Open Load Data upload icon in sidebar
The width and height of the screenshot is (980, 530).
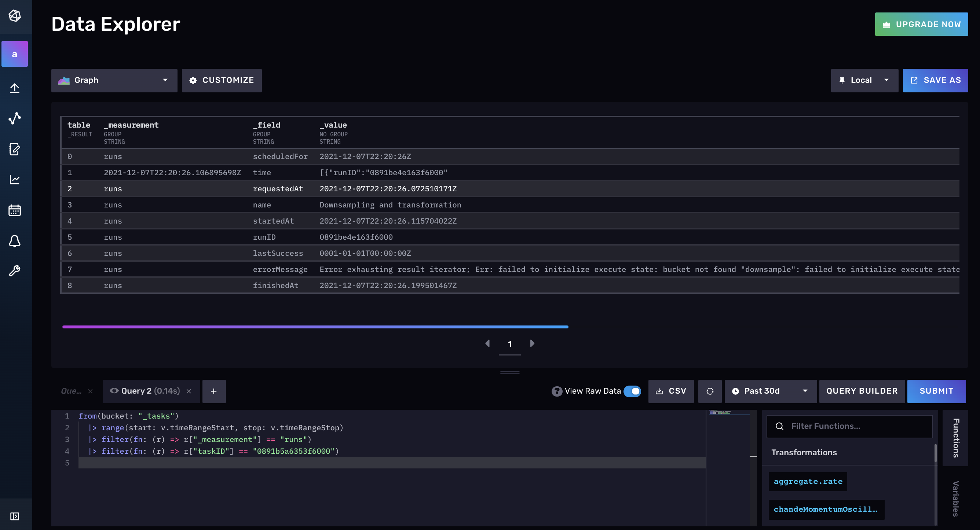15,88
